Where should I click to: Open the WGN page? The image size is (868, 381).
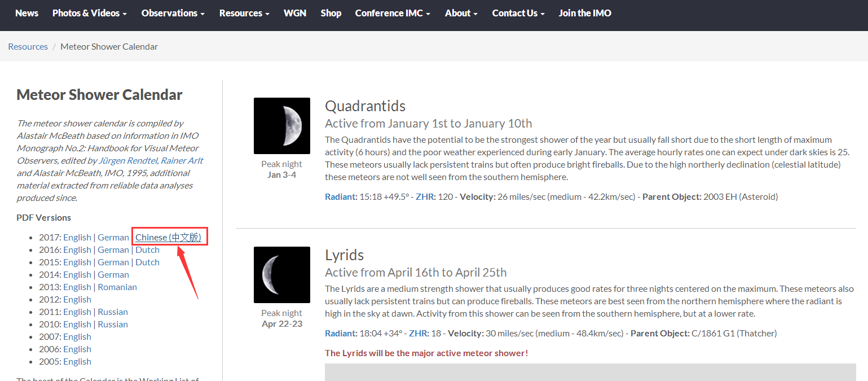pos(295,13)
